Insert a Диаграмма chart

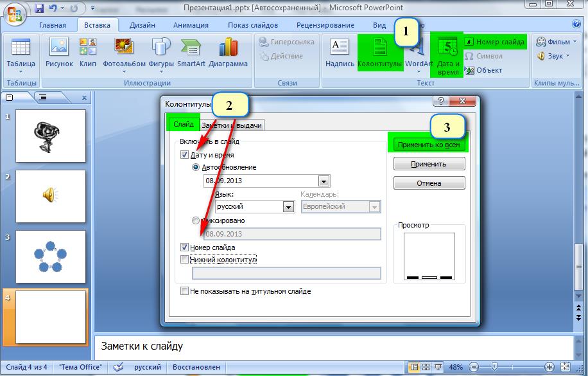pyautogui.click(x=229, y=47)
